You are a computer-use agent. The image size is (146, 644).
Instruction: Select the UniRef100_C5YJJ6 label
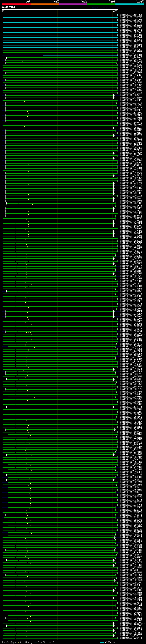(x=131, y=42)
